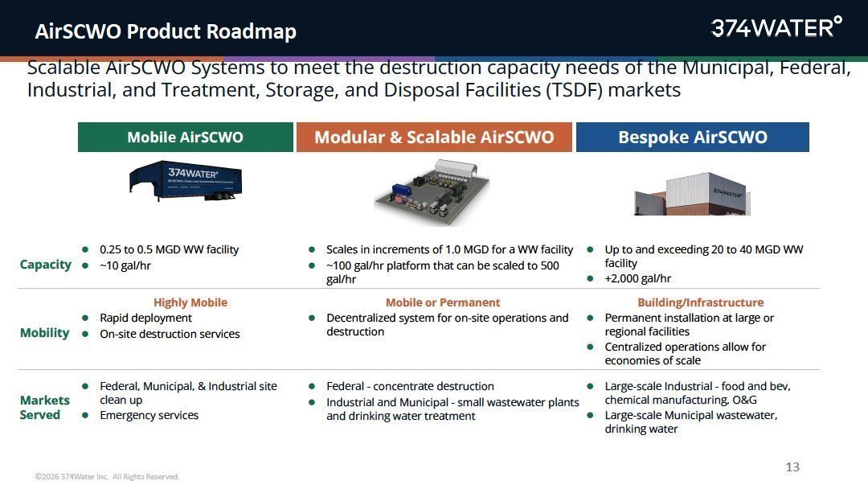Click the Modular & Scalable AirSCWO header
The image size is (868, 489).
pos(434,137)
